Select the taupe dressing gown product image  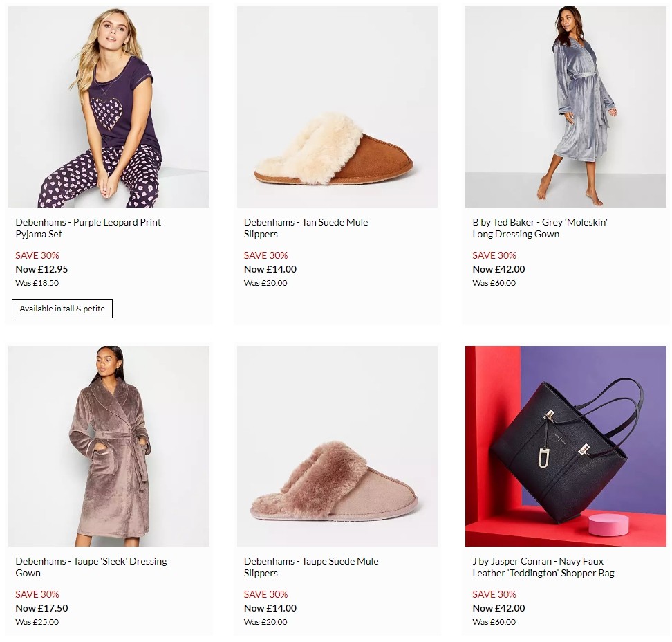click(x=109, y=446)
